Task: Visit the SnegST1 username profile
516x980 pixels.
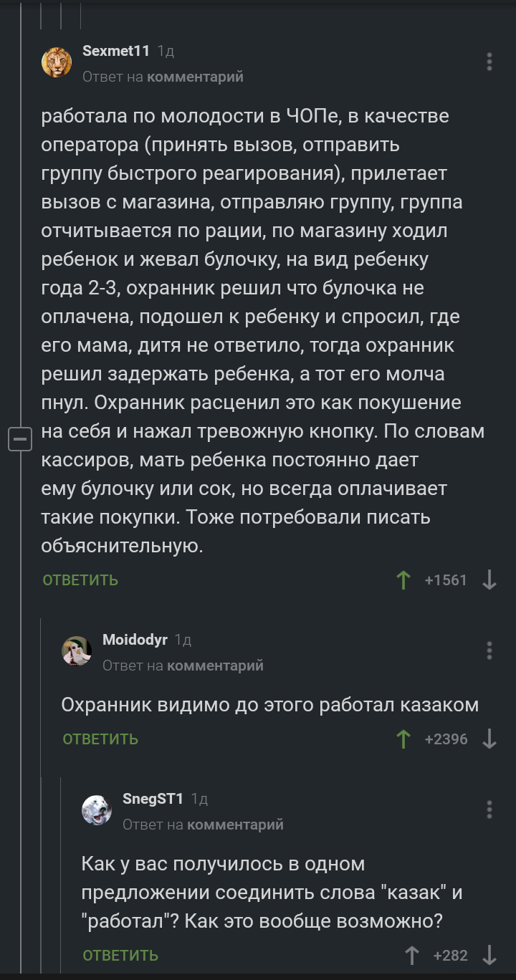Action: (153, 799)
